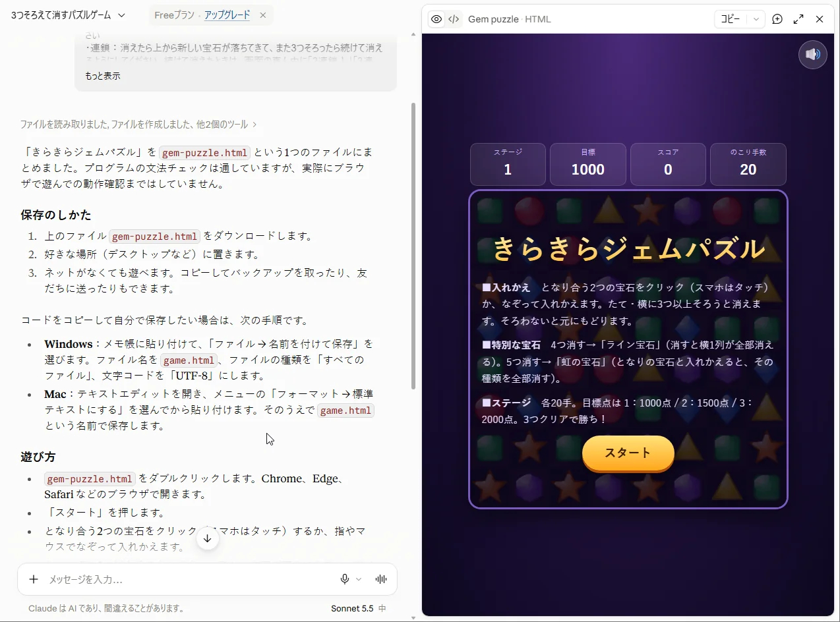Screen dimensions: 840x622
Task: Click the ■ステージ instruction heading
Action: pyautogui.click(x=506, y=402)
